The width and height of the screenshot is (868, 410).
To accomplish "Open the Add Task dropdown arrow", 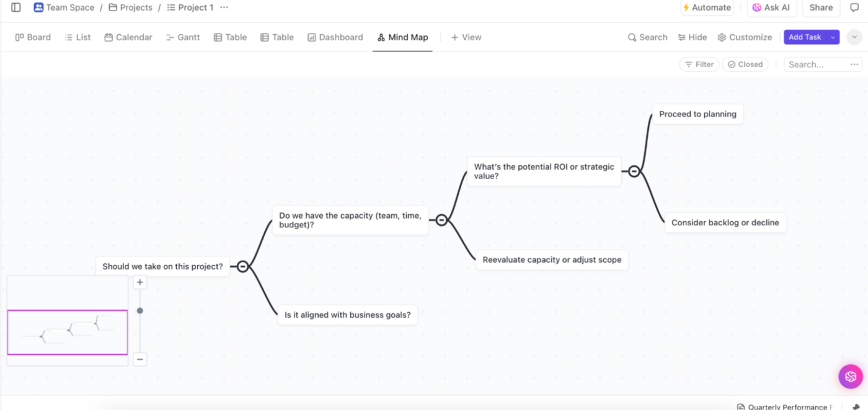I will point(833,37).
